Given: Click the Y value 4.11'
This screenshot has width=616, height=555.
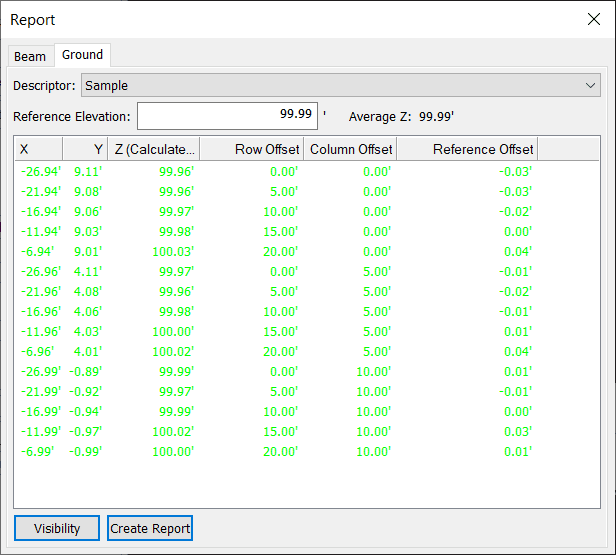Looking at the screenshot, I should (88, 271).
